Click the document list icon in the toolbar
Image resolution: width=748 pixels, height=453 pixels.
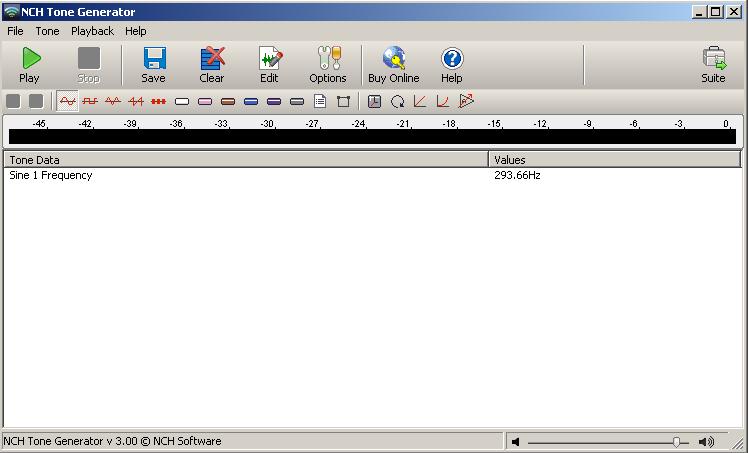click(320, 101)
